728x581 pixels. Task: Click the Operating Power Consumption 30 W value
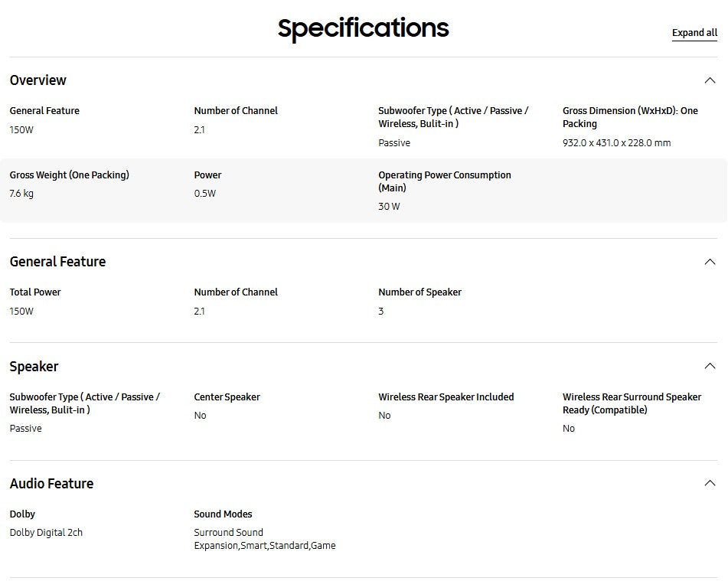pos(389,206)
